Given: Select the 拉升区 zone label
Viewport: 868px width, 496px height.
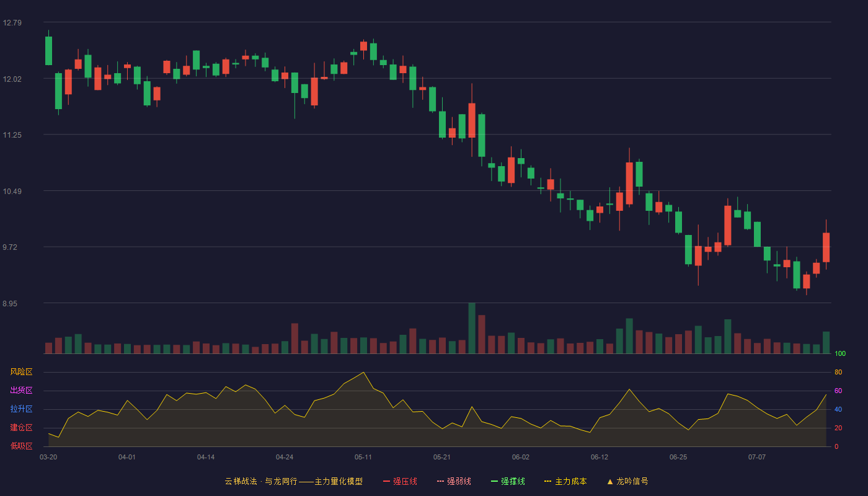Looking at the screenshot, I should (21, 409).
